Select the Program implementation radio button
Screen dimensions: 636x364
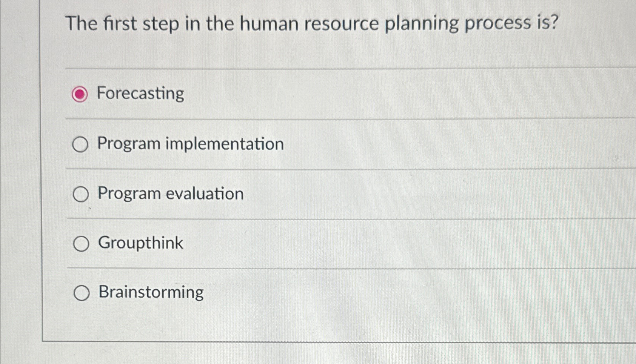[81, 144]
